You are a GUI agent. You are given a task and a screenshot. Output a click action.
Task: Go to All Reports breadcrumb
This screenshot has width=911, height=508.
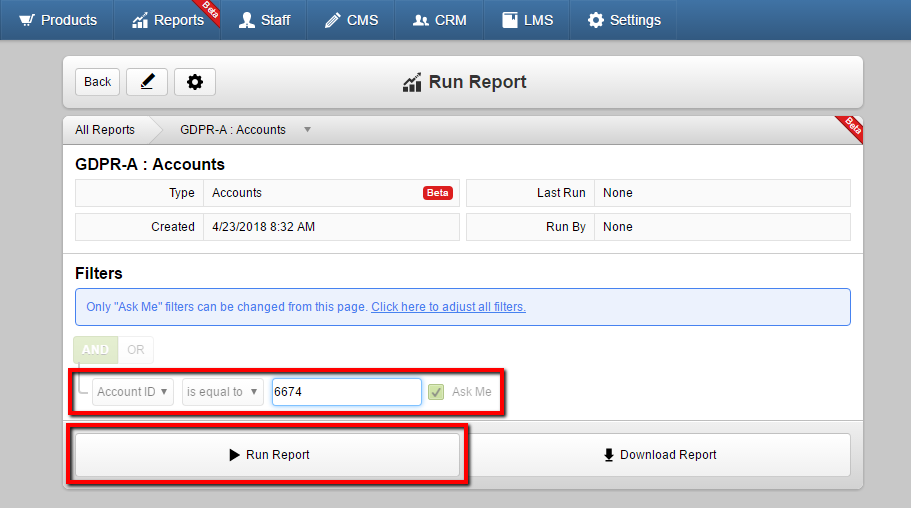105,130
